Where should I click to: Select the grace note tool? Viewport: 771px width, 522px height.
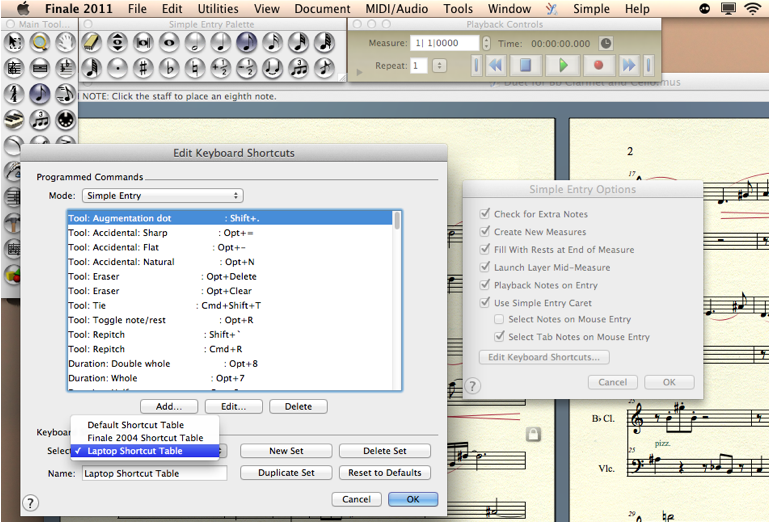pos(325,68)
